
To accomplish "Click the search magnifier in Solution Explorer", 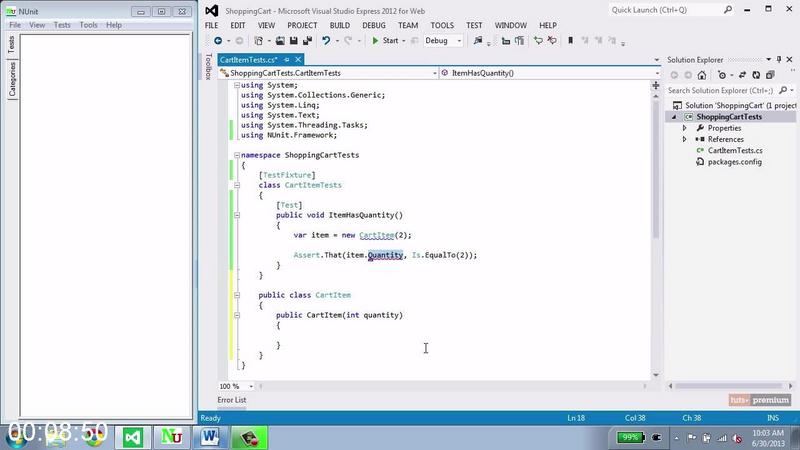I will (783, 90).
